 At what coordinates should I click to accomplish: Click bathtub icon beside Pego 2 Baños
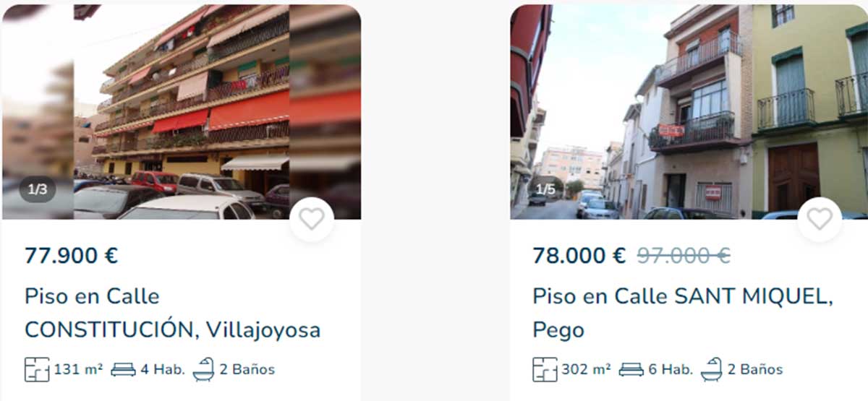pyautogui.click(x=711, y=369)
